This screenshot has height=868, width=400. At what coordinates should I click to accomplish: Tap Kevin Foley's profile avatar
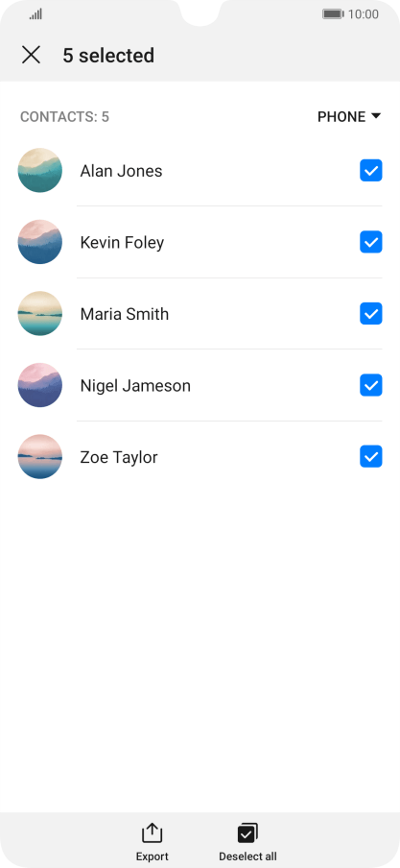tap(40, 242)
